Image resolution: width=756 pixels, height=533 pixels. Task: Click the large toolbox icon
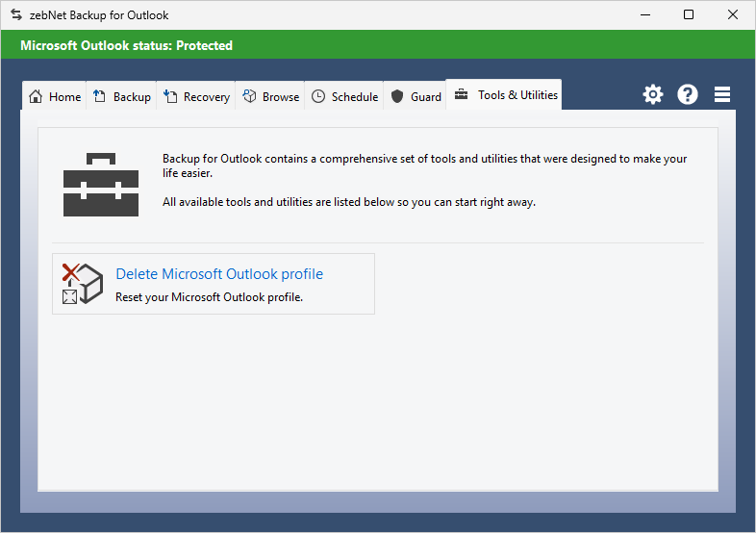point(100,184)
